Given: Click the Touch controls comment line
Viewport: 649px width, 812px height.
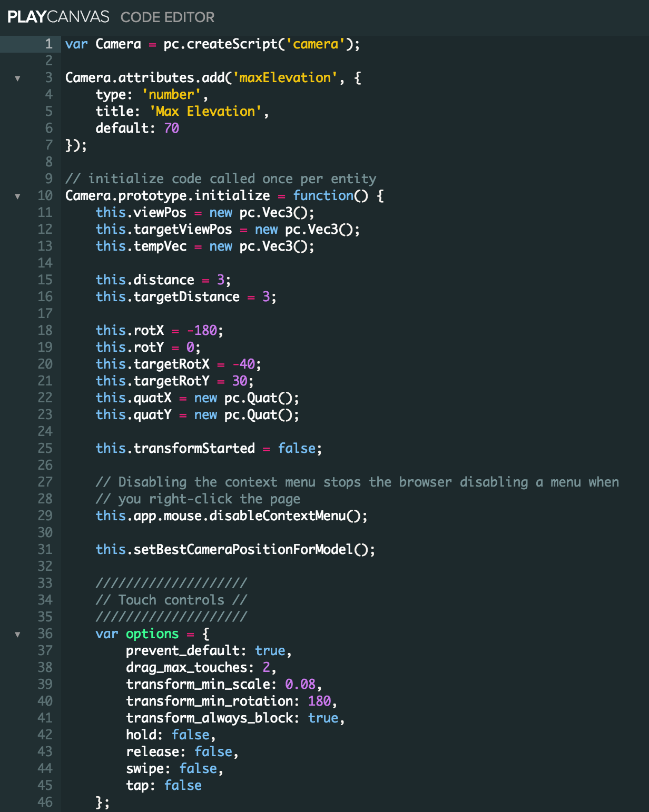Looking at the screenshot, I should point(171,600).
